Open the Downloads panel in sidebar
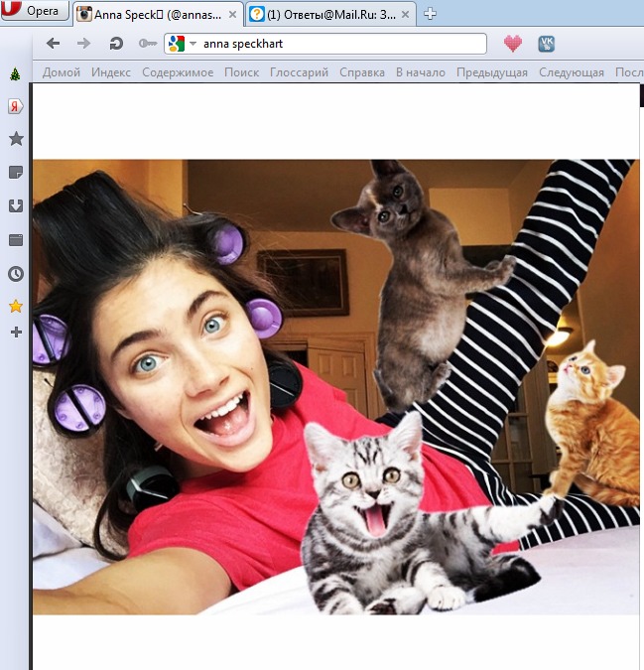The image size is (644, 670). pyautogui.click(x=15, y=206)
